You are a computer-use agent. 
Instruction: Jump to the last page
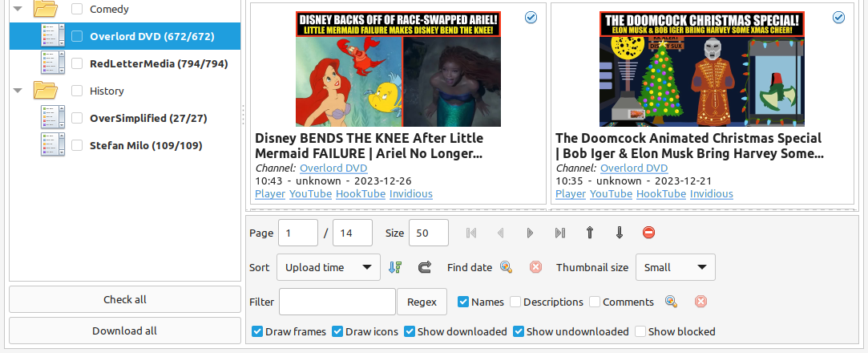(x=559, y=233)
